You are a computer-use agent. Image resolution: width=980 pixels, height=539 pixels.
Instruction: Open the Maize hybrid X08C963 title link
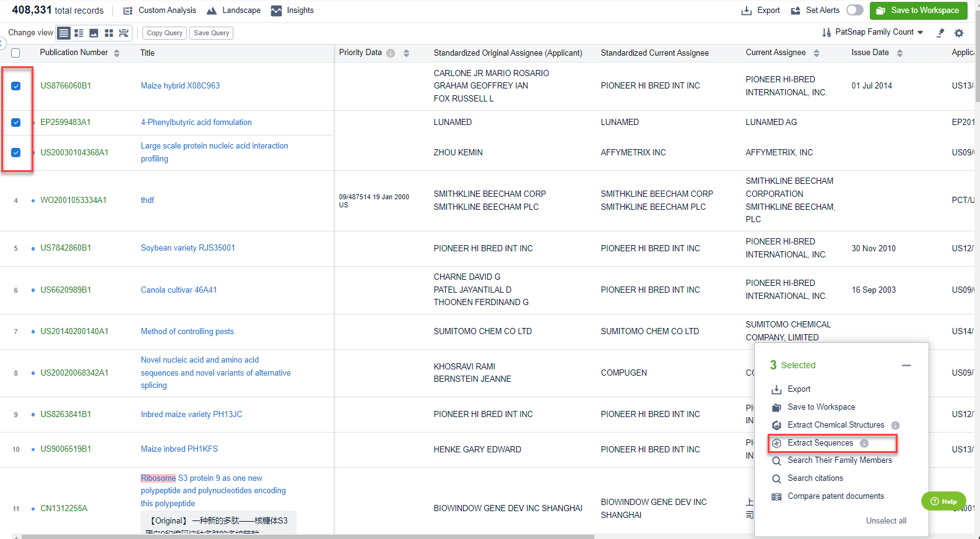pyautogui.click(x=180, y=86)
